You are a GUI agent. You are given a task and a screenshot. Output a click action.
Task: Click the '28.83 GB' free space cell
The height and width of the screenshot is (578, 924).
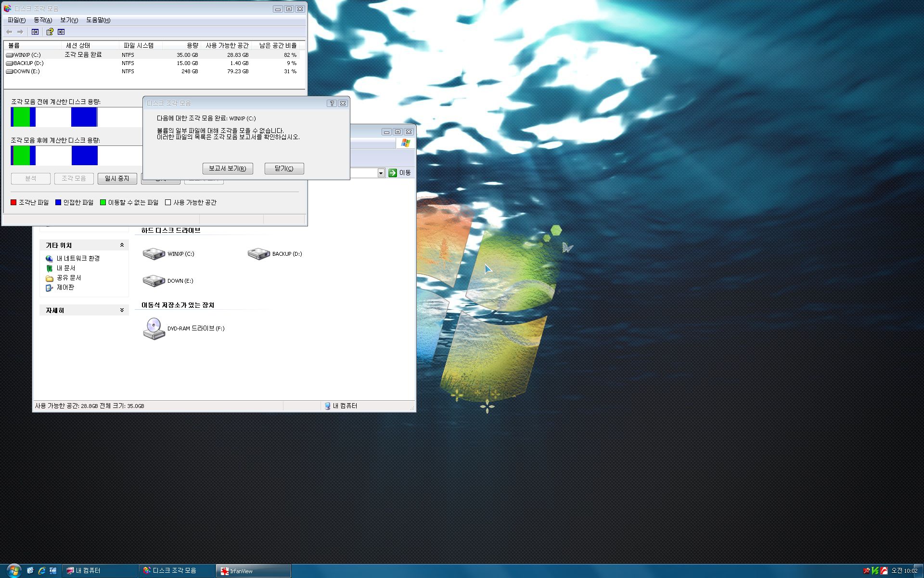point(238,55)
